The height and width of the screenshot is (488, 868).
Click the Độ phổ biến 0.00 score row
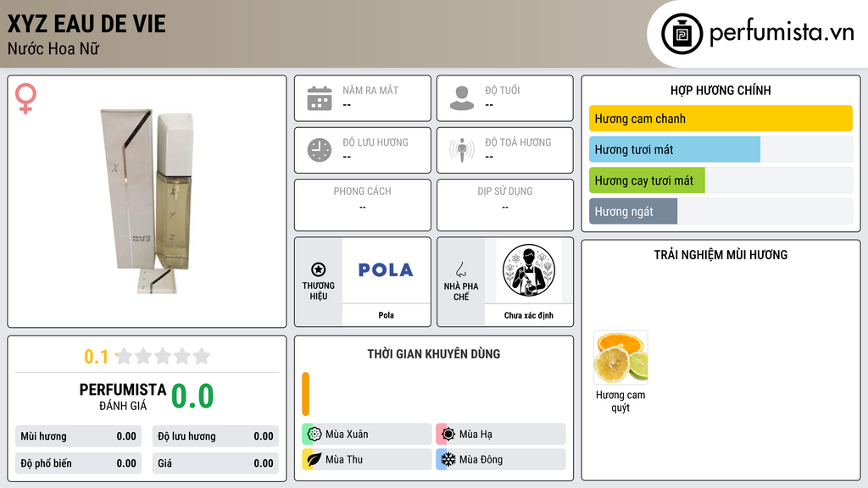pyautogui.click(x=79, y=463)
